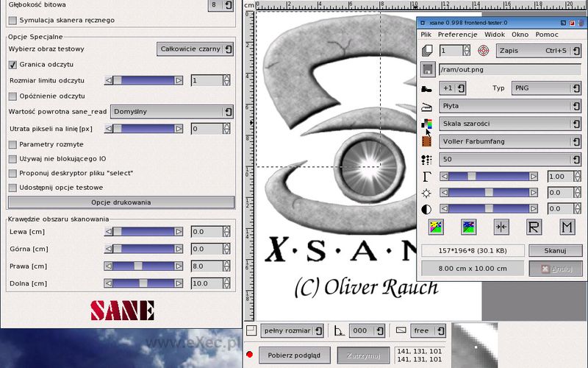Open the Preferencje menu
The height and width of the screenshot is (368, 588).
pos(457,35)
